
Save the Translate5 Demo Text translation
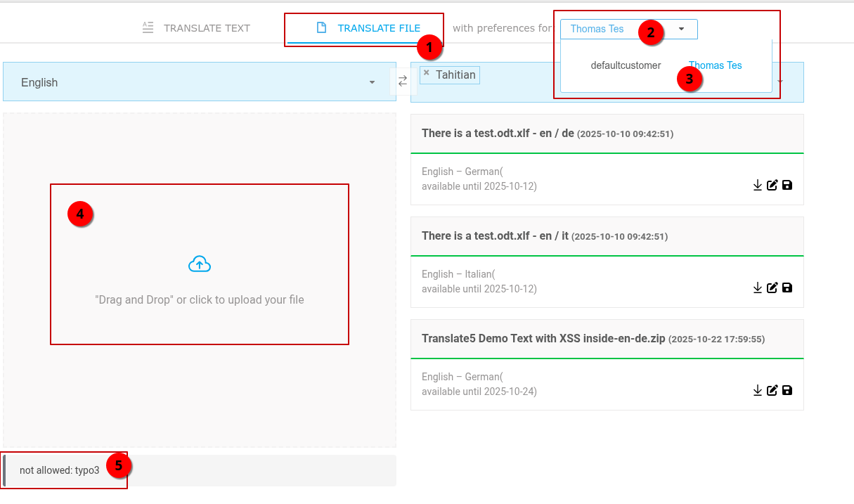[x=787, y=391]
